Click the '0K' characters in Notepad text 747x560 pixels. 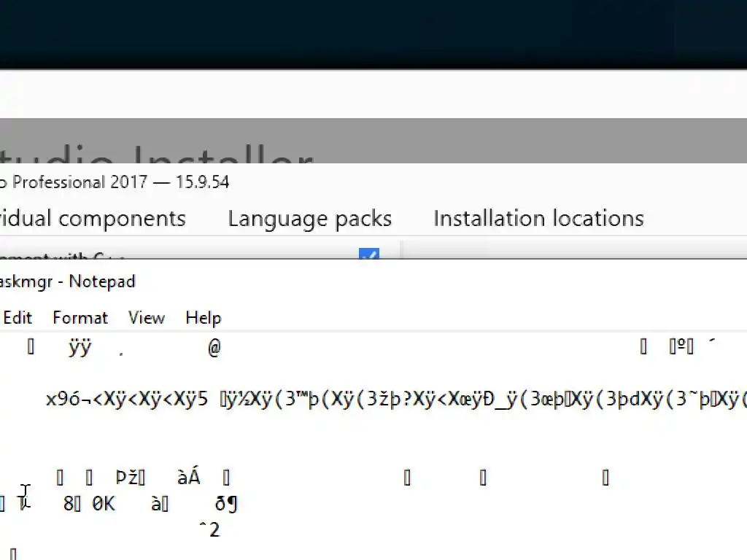click(104, 503)
